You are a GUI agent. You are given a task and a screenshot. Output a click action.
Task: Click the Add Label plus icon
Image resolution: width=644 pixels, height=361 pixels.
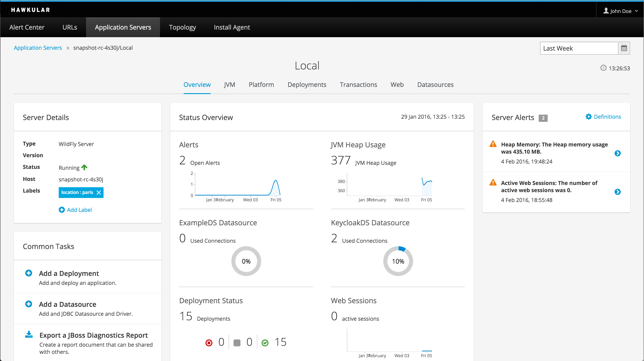tap(61, 210)
